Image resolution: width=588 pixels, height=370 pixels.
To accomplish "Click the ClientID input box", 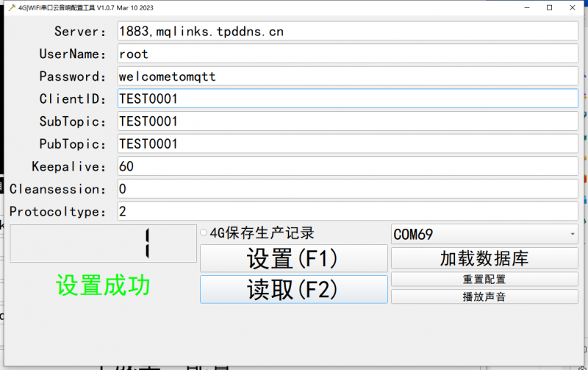I will [345, 99].
